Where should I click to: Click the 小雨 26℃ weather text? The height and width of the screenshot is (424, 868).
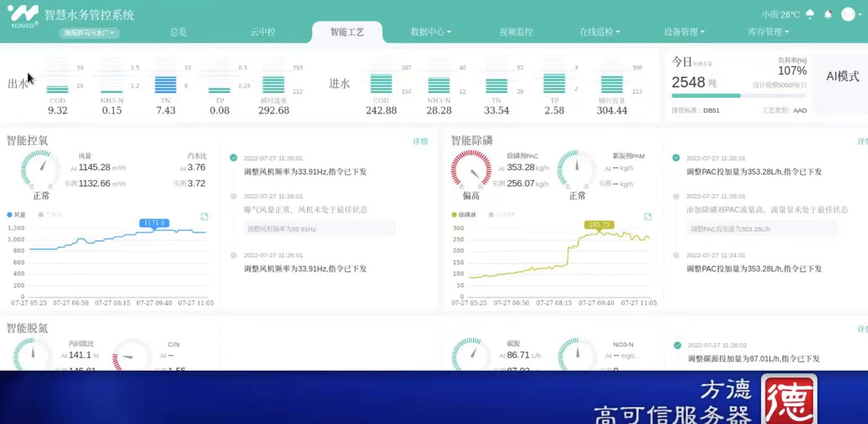[781, 15]
